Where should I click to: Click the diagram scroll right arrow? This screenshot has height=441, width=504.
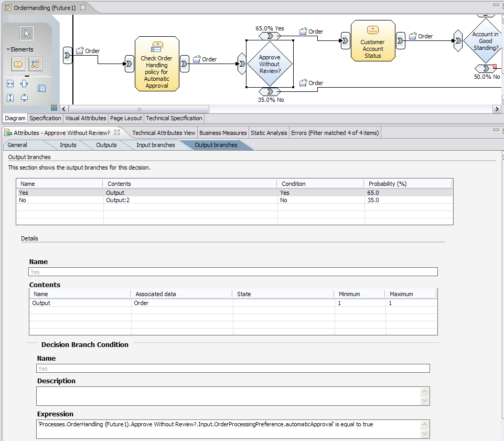[497, 109]
